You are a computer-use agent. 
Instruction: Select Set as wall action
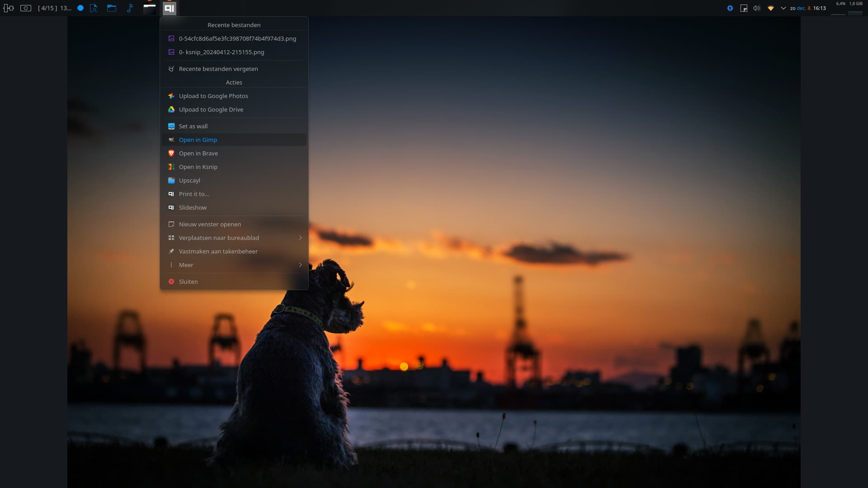[x=193, y=126]
